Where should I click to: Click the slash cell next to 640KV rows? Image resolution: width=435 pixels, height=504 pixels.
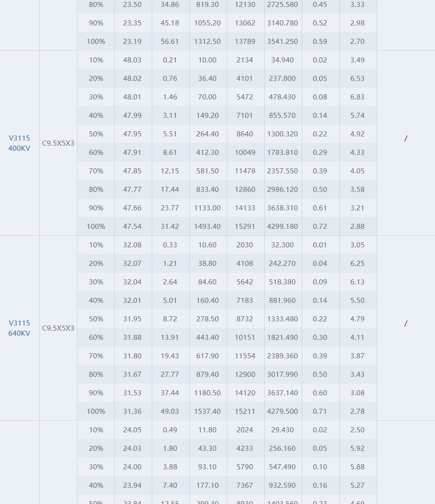(406, 323)
